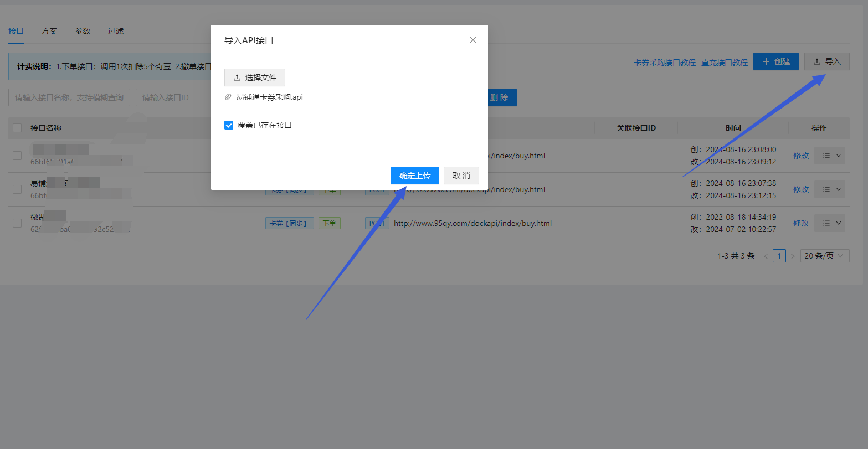Viewport: 868px width, 449px height.
Task: Go to previous page arrow in pagination
Action: (766, 256)
